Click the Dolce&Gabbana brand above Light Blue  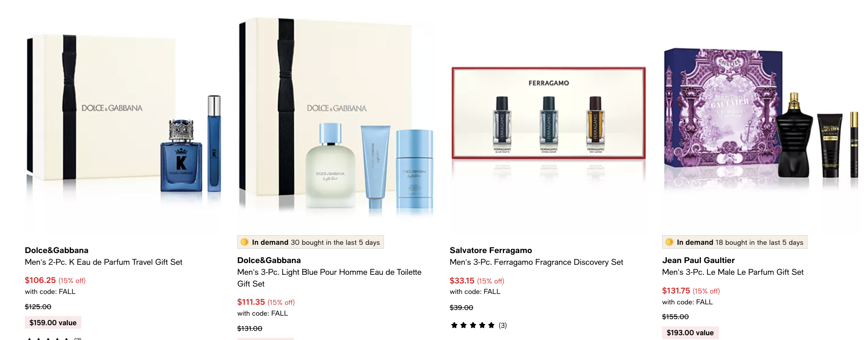click(x=269, y=260)
